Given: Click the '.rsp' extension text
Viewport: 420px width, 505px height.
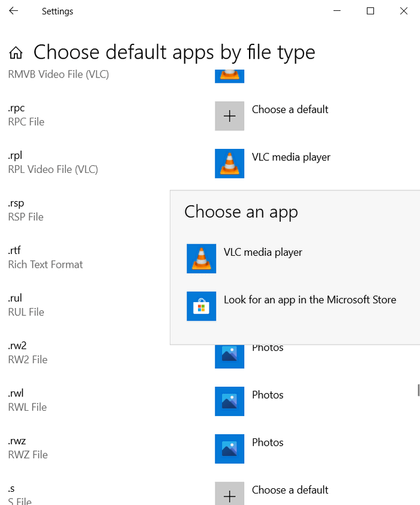Looking at the screenshot, I should (x=16, y=203).
